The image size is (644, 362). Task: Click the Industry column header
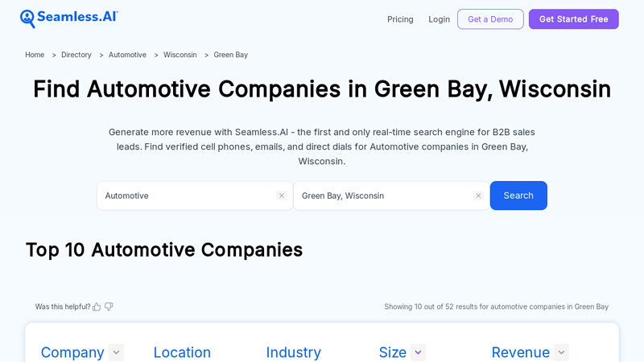[x=293, y=352]
